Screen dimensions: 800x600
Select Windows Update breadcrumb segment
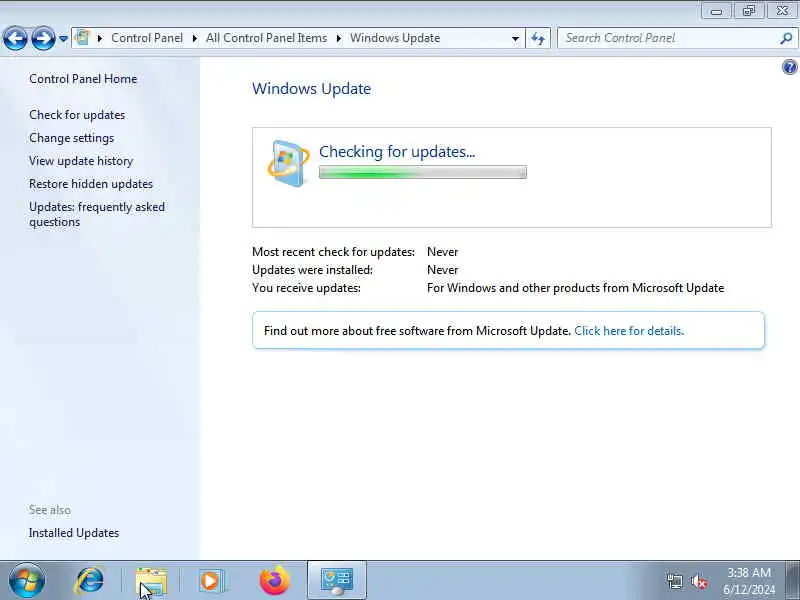point(395,38)
